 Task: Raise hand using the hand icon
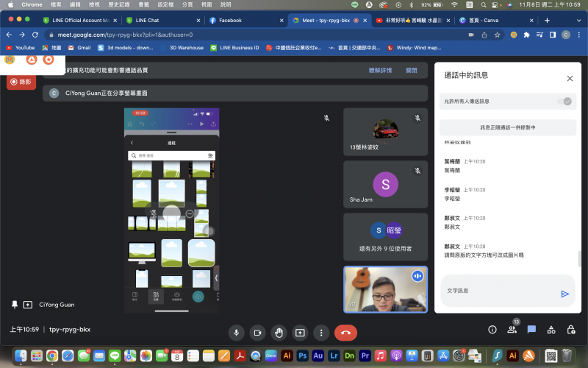coord(279,332)
